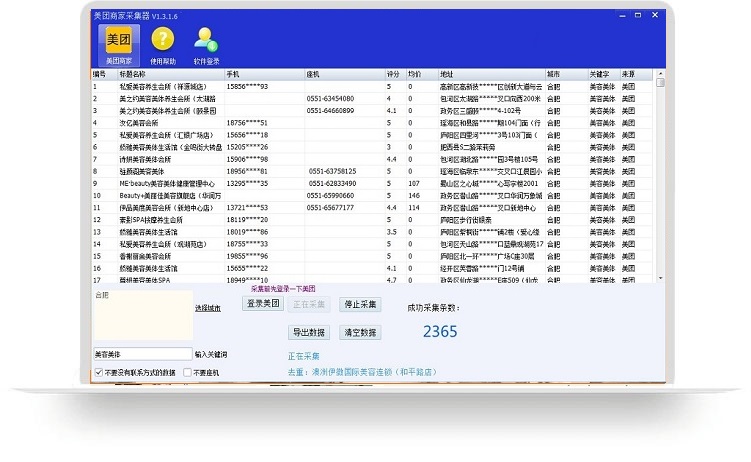The height and width of the screenshot is (462, 751).
Task: Sort by the 手机 column header
Action: click(x=264, y=74)
